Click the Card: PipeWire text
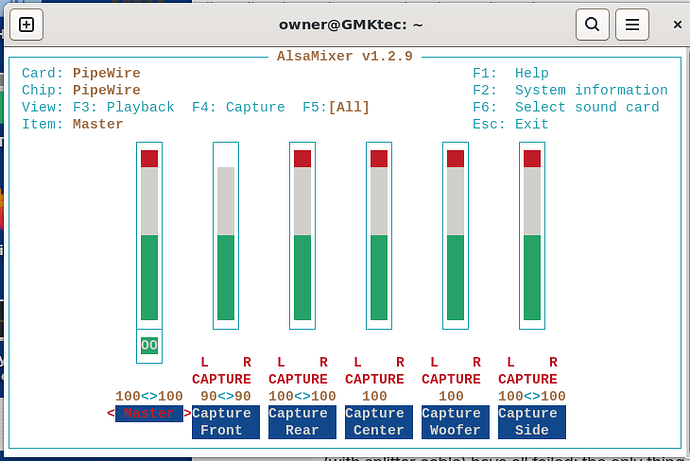 [x=81, y=73]
